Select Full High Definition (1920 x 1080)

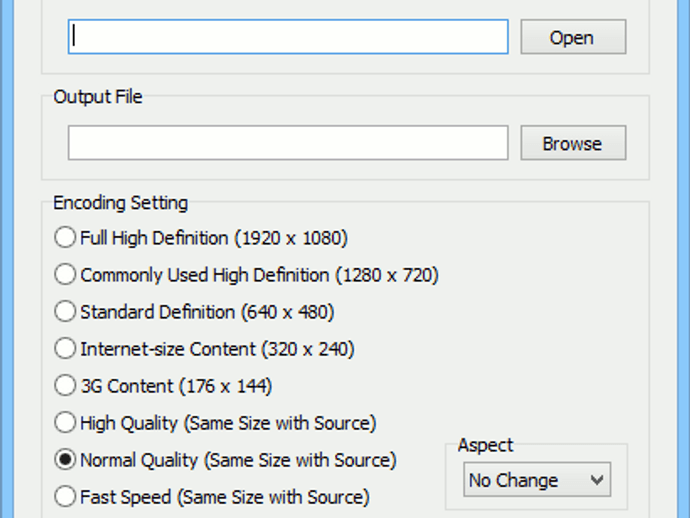point(65,238)
